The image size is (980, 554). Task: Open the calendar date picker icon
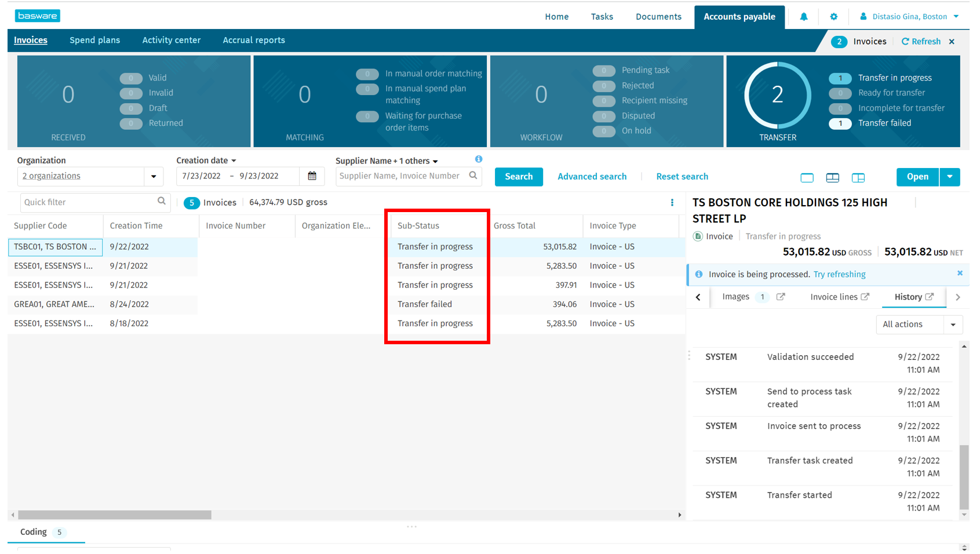pos(312,176)
